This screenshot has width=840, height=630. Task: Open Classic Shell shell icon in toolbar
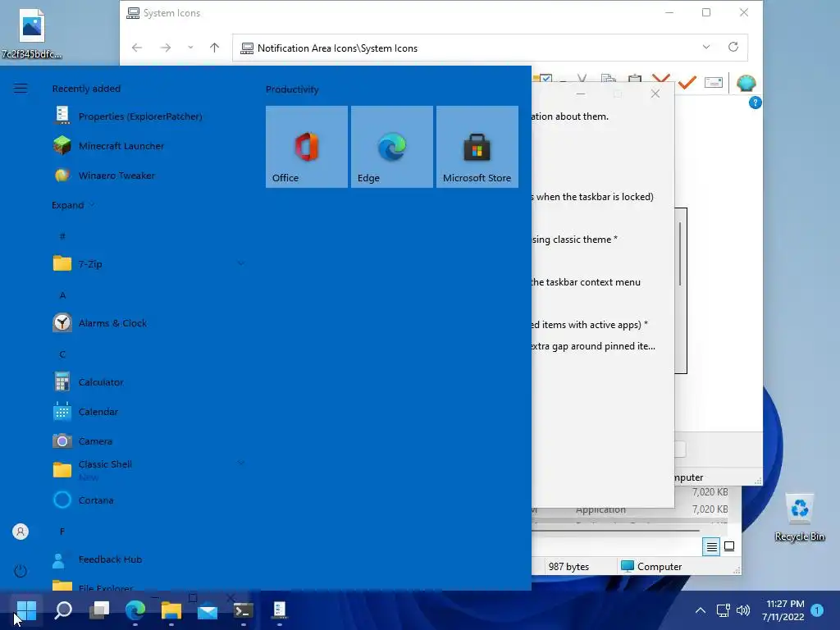coord(746,83)
